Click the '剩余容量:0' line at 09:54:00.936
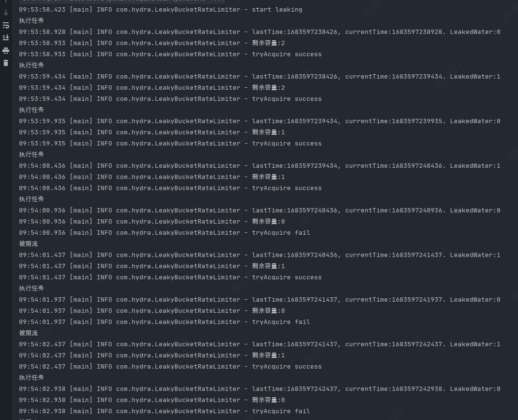This screenshot has height=420, width=518. pyautogui.click(x=152, y=221)
